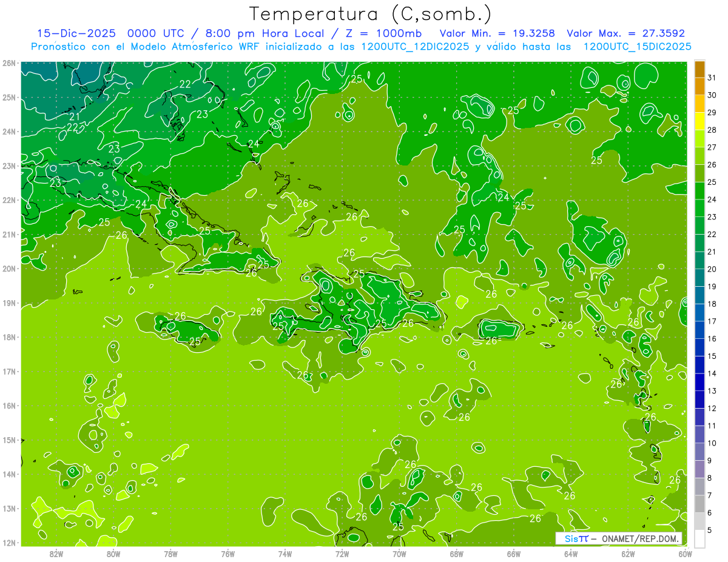Image resolution: width=728 pixels, height=562 pixels.
Task: Click the 17N latitude axis label
Action: tap(8, 372)
